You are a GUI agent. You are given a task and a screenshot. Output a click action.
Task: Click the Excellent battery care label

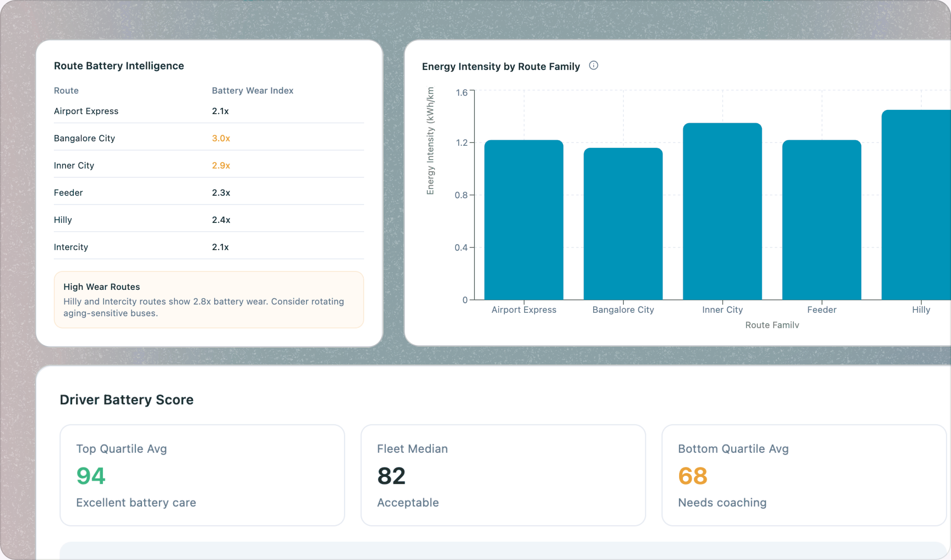[x=136, y=503]
